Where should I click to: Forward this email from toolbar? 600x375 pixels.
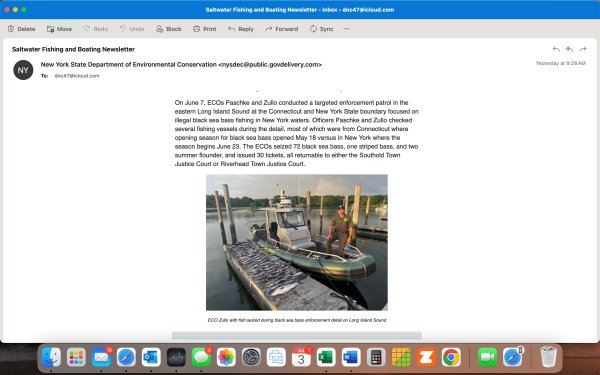[x=282, y=29]
